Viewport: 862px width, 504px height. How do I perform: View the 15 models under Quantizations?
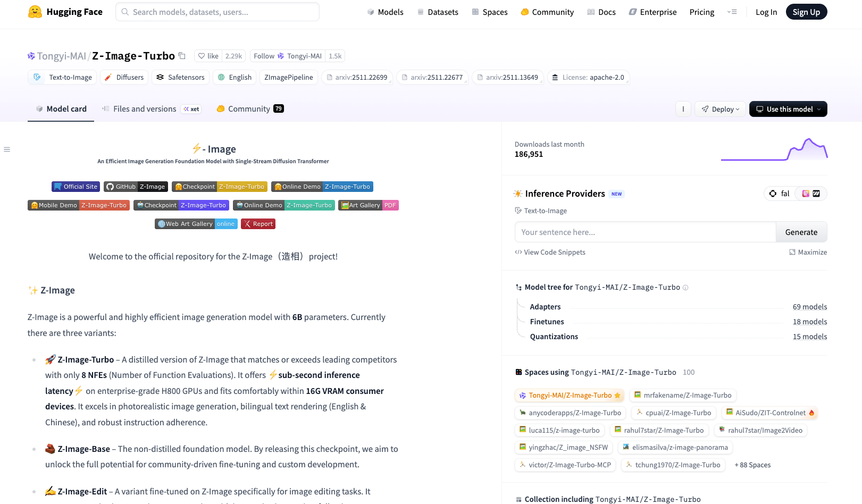[809, 337]
